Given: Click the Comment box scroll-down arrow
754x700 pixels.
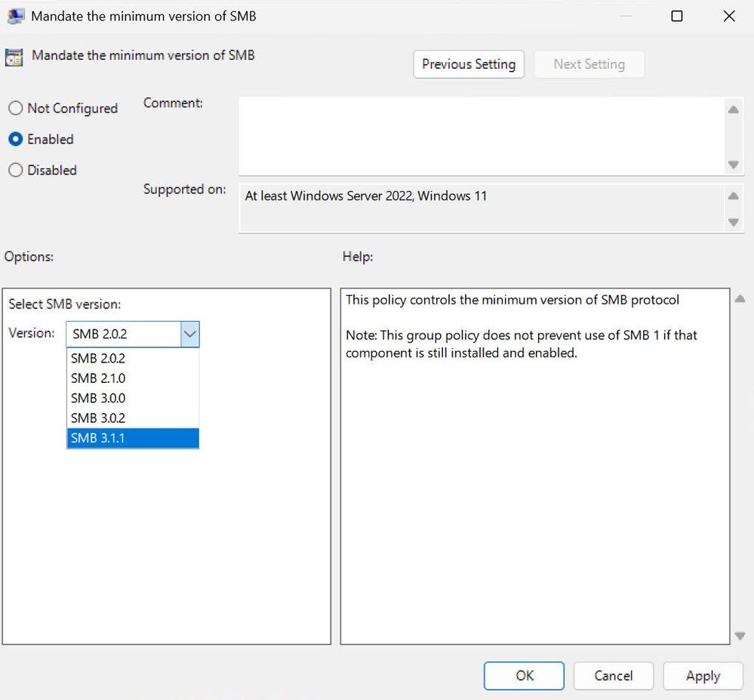Looking at the screenshot, I should pos(733,165).
